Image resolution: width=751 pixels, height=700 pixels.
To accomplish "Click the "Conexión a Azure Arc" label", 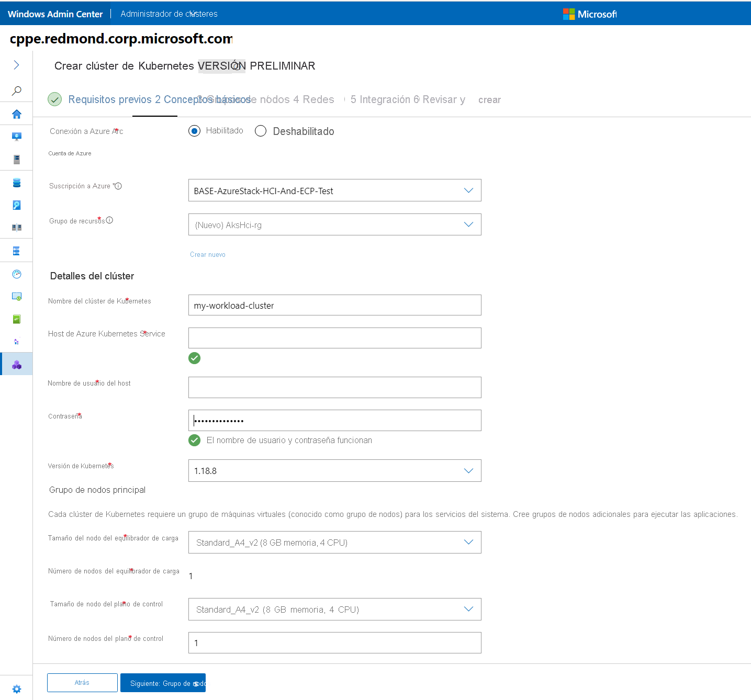I will [86, 131].
